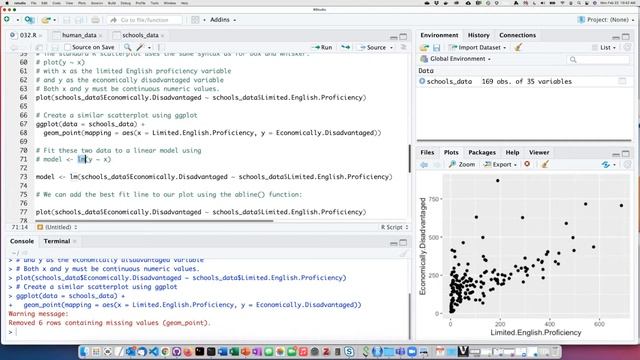Screen dimensions: 640x360
Task: Click the workspace panes grid icon
Action: [196, 20]
